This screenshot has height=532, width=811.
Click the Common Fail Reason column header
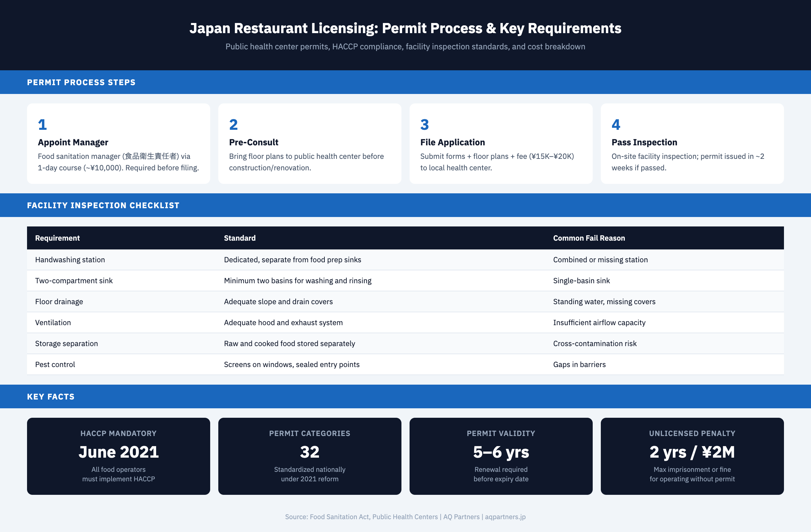589,238
